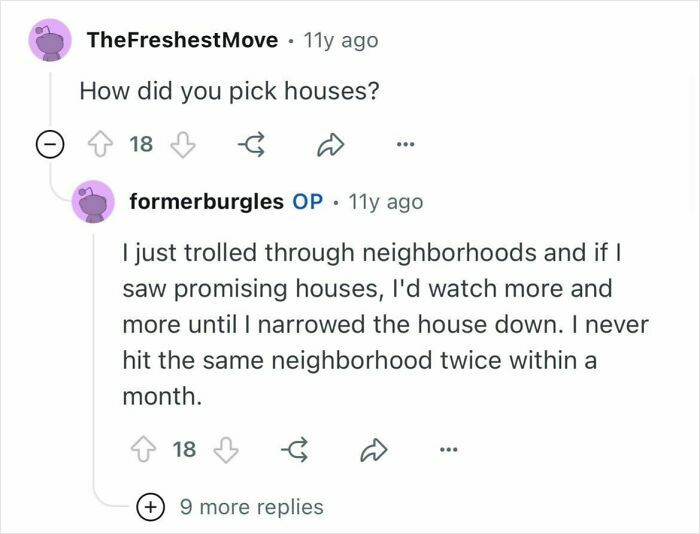
Task: Upvote formerburgles' reply
Action: point(143,450)
